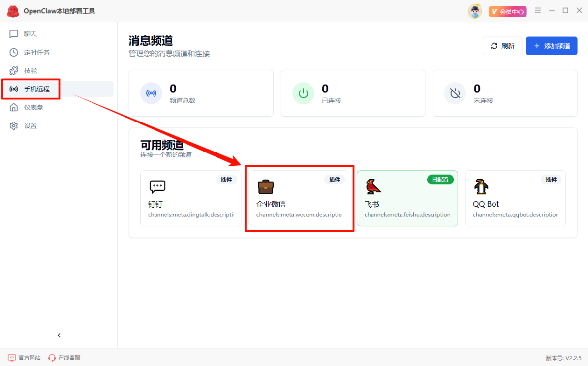Click the blue 添加频道 button
The image size is (588, 366).
click(x=552, y=46)
